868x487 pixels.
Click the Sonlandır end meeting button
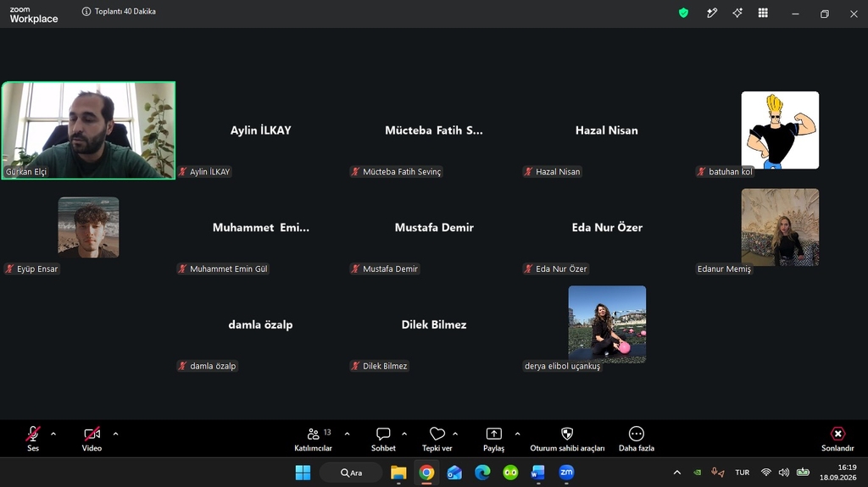click(837, 439)
